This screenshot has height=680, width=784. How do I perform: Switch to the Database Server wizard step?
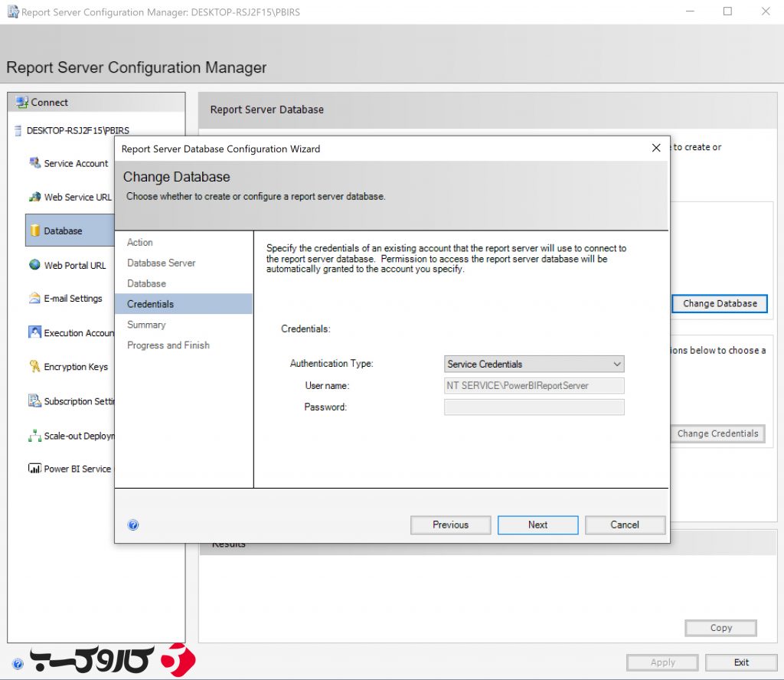pyautogui.click(x=161, y=263)
